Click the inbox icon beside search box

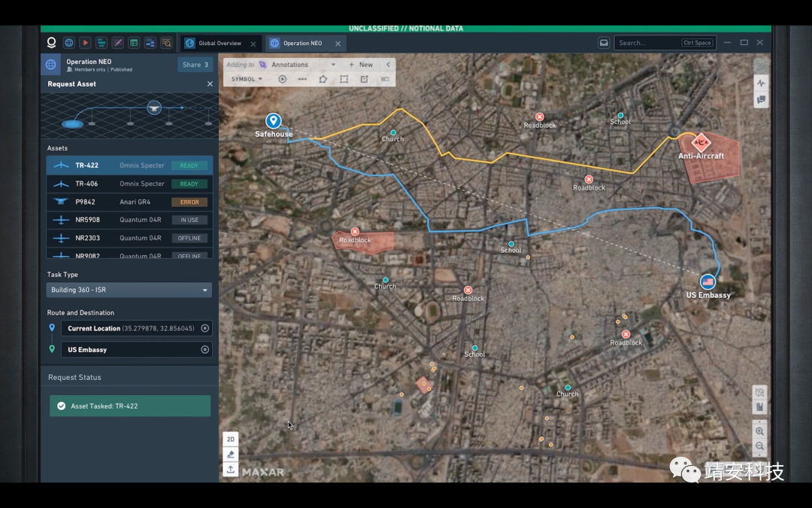[x=604, y=43]
